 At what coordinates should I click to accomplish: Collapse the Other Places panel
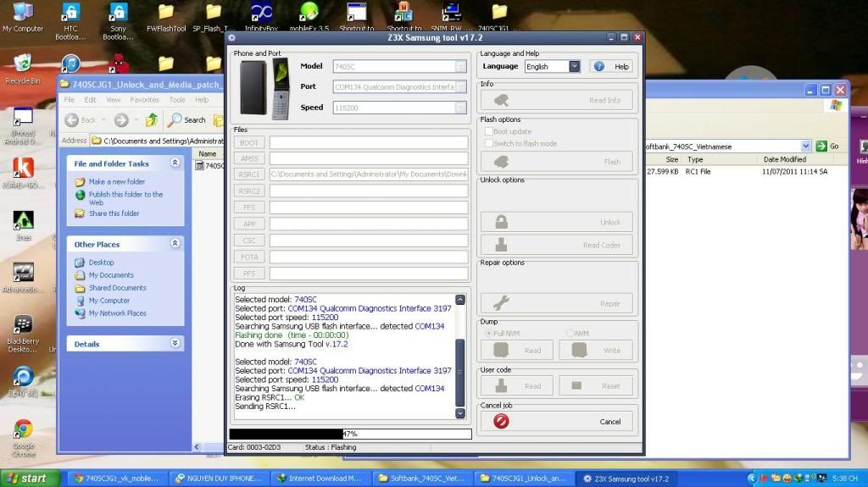[x=175, y=244]
